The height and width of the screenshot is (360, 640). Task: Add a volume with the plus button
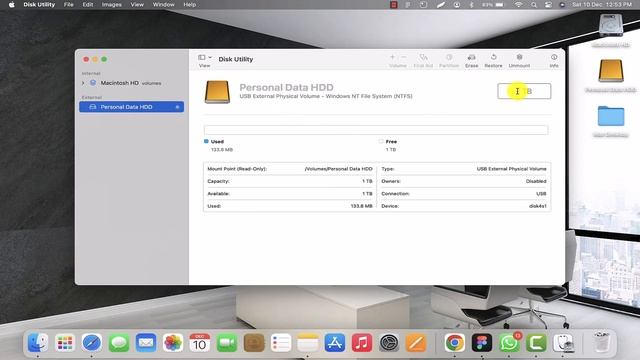(x=393, y=57)
